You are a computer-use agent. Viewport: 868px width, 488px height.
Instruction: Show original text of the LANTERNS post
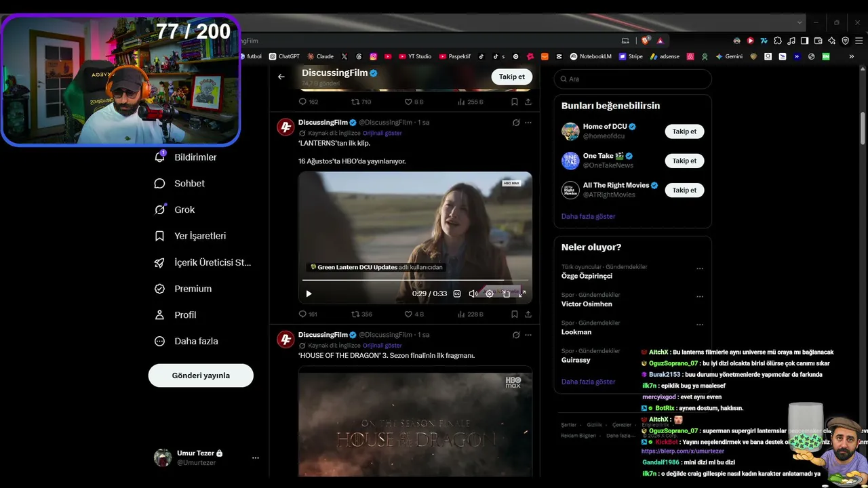382,133
